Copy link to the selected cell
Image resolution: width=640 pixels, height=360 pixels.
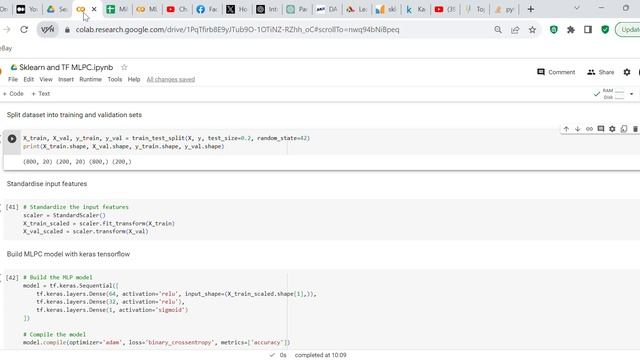coord(589,129)
